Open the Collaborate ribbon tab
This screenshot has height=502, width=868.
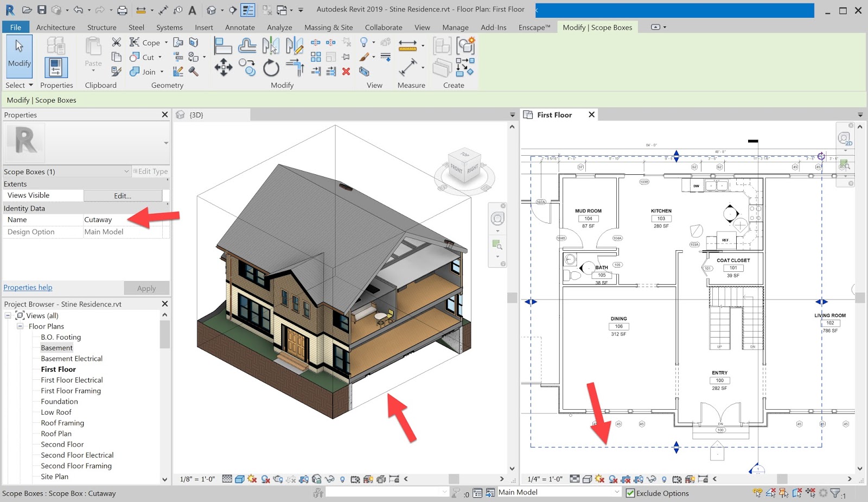click(384, 27)
